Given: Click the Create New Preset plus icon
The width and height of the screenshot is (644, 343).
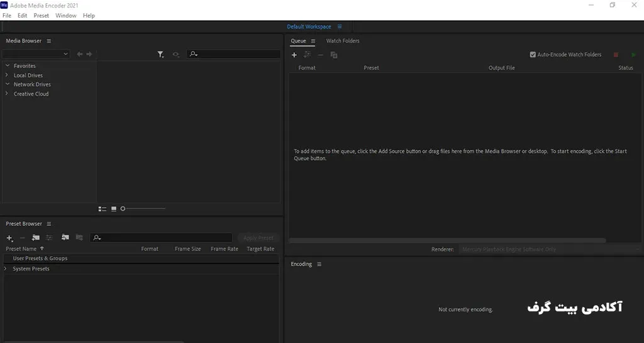Looking at the screenshot, I should point(9,238).
